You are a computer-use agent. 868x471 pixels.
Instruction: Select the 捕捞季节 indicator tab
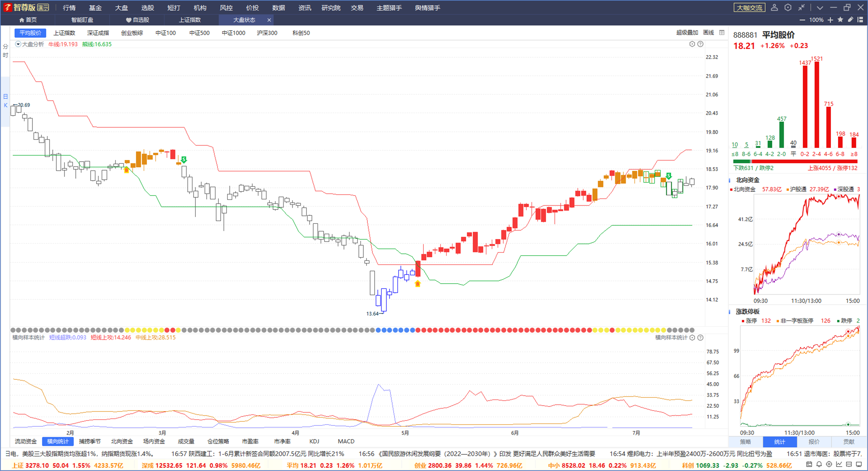click(90, 441)
